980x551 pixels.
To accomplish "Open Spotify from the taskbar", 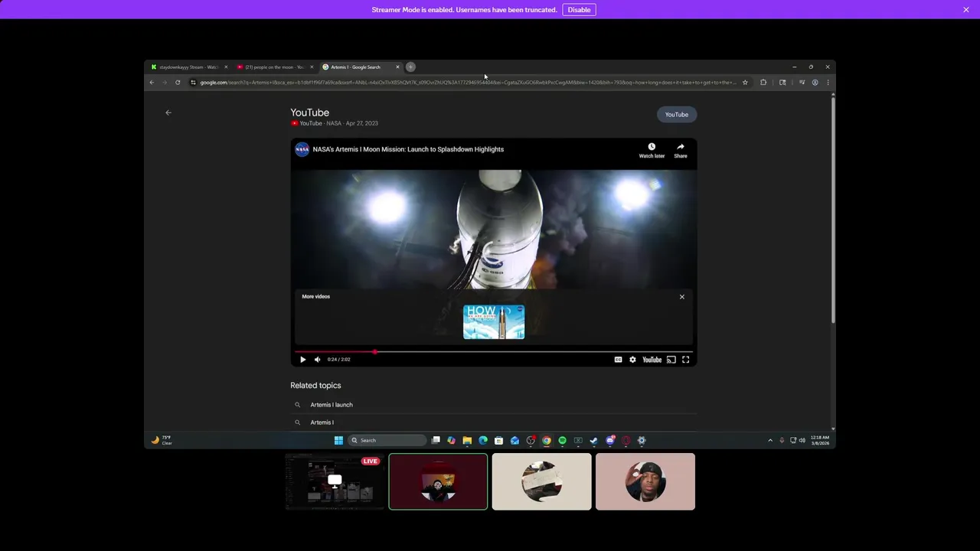I will tap(562, 440).
